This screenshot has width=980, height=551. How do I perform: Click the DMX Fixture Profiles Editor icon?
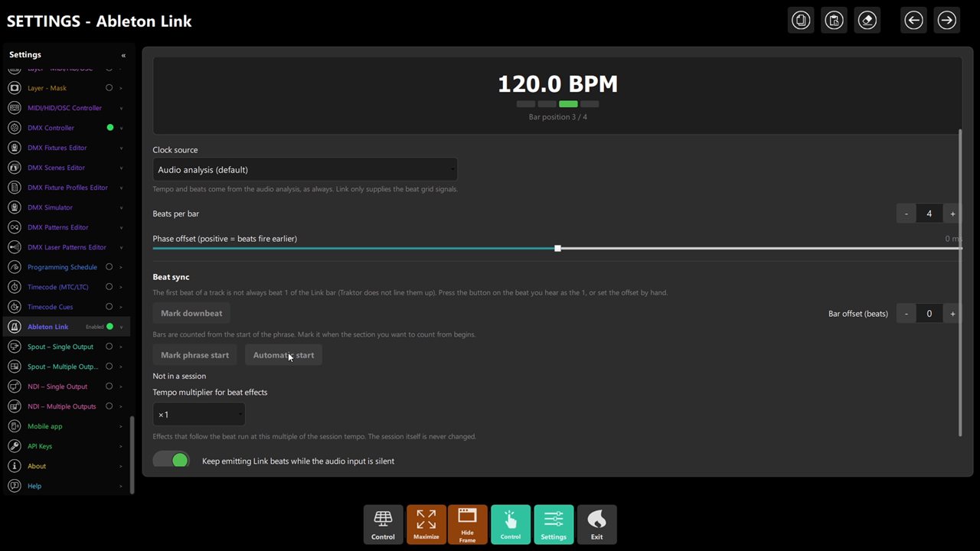(x=14, y=187)
